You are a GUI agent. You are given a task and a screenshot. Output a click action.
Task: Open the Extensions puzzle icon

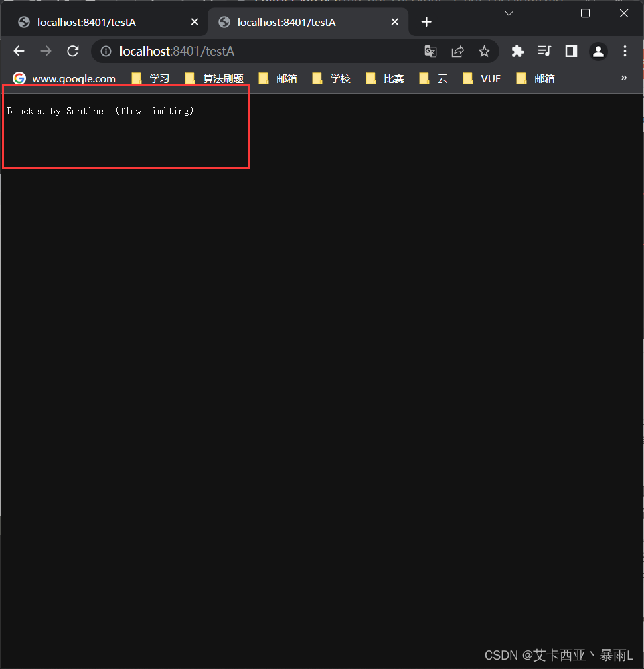517,52
